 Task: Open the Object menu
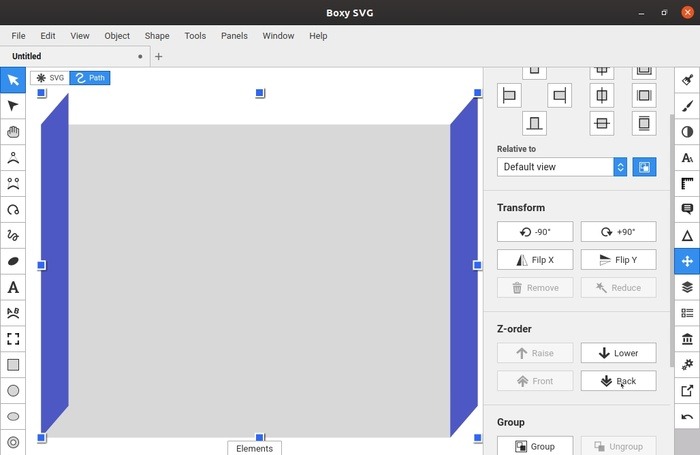[x=117, y=36]
